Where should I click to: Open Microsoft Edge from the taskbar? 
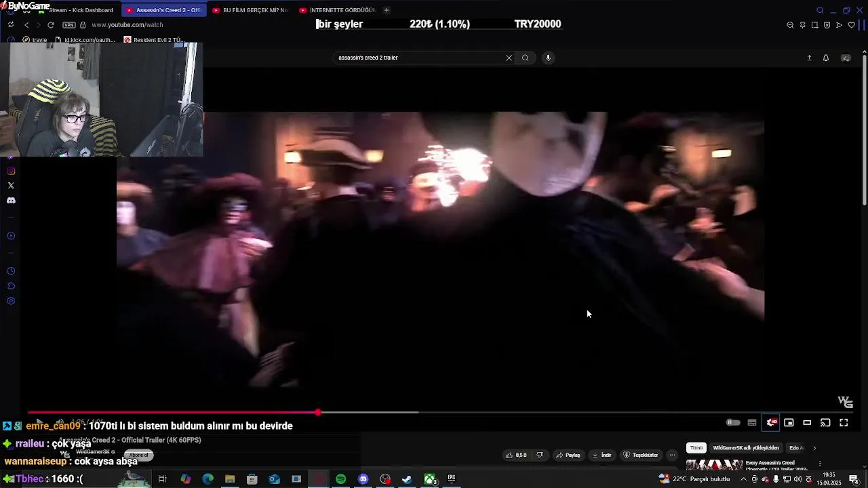coord(208,479)
